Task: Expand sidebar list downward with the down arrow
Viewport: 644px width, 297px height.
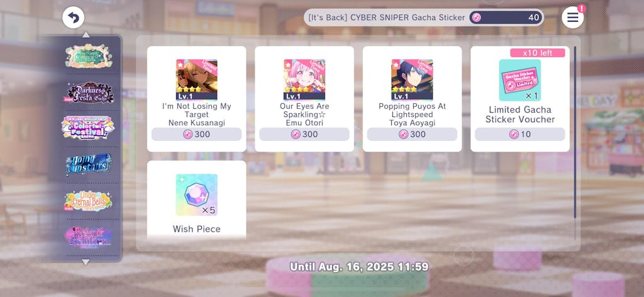Action: (x=86, y=262)
